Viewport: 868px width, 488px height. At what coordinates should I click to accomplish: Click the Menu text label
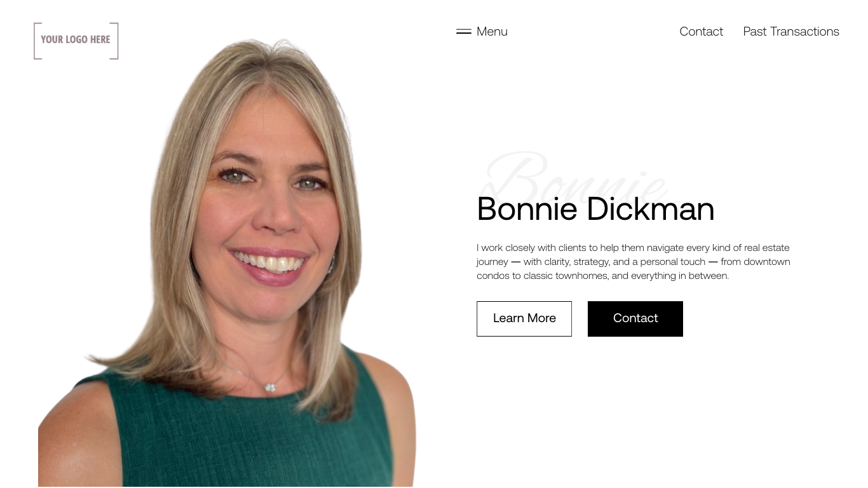492,31
